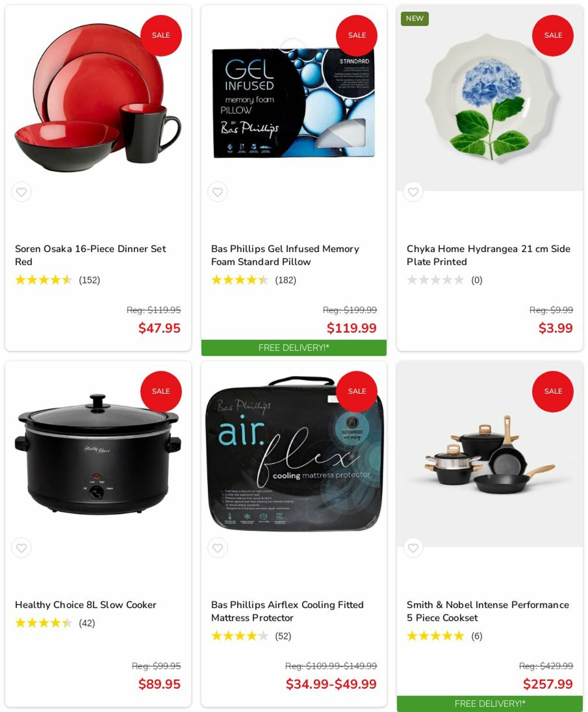Image resolution: width=588 pixels, height=712 pixels.
Task: Click star rating with 152 reviews
Action: [x=44, y=280]
